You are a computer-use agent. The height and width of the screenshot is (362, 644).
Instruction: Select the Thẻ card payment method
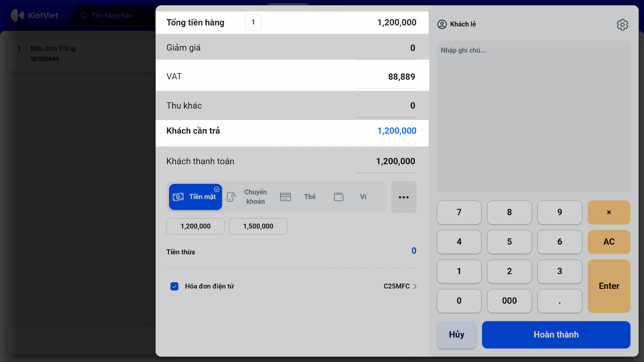tap(298, 197)
